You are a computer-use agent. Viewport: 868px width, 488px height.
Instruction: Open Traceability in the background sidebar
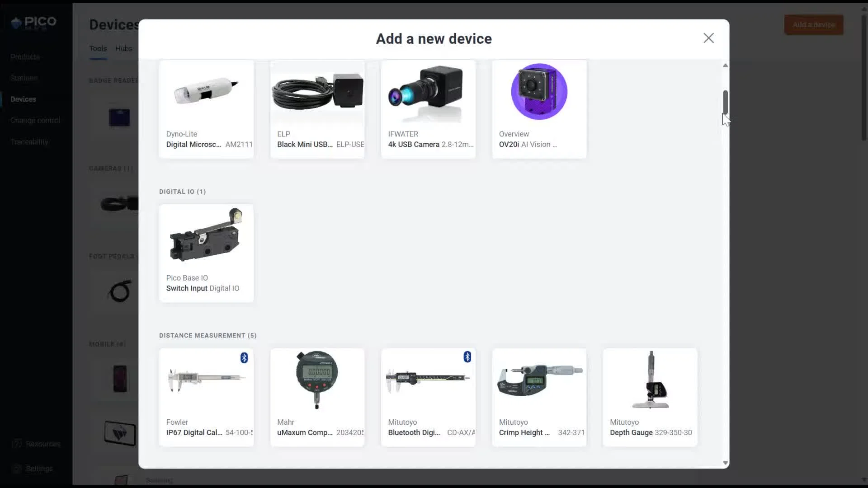[x=29, y=141]
